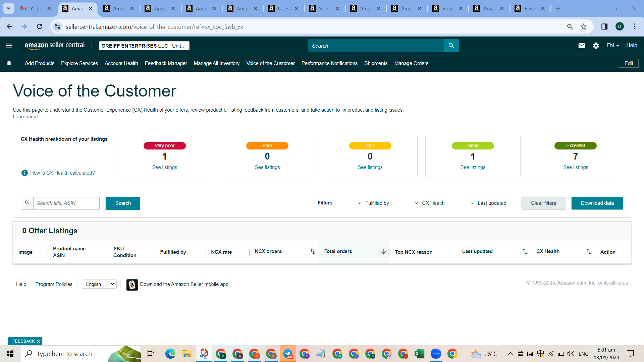Open Program Policies footer link
Screen dimensions: 644x362
point(54,284)
